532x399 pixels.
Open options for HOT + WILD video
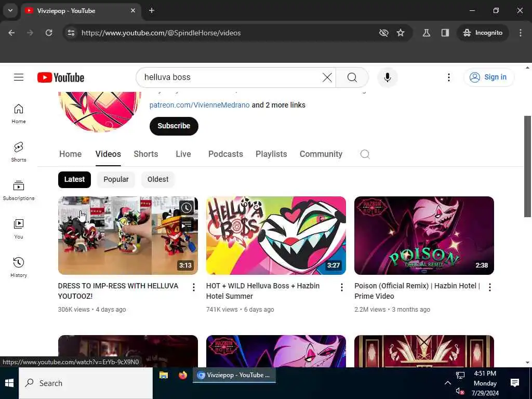tap(342, 287)
